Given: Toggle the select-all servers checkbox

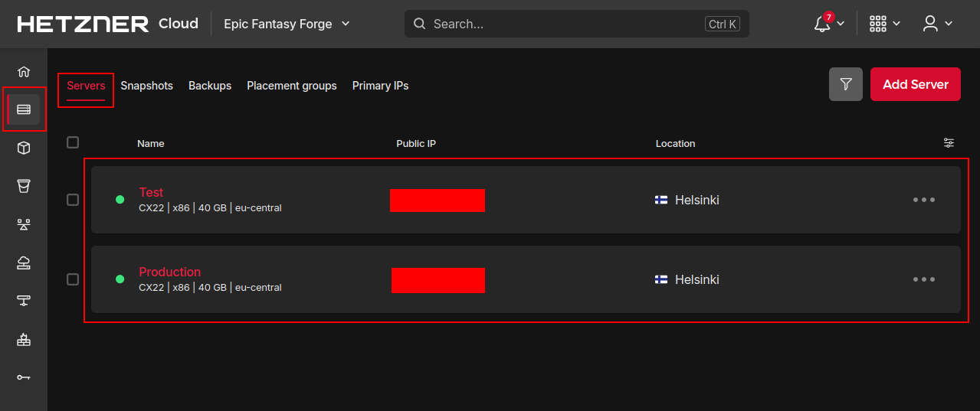Looking at the screenshot, I should [73, 142].
